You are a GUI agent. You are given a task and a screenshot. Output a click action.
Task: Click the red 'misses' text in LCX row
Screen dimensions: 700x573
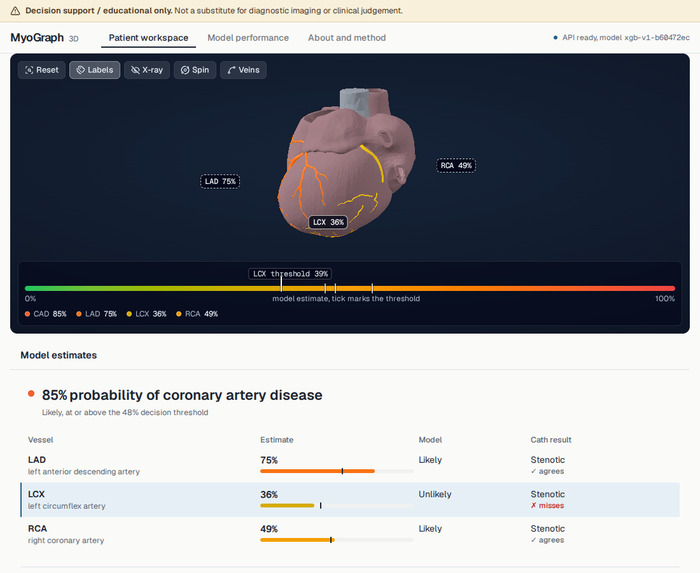pyautogui.click(x=547, y=506)
